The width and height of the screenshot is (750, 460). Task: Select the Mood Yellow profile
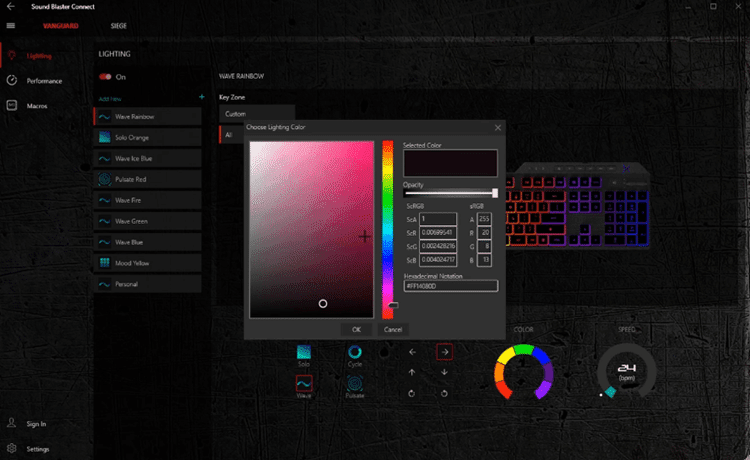tap(148, 263)
